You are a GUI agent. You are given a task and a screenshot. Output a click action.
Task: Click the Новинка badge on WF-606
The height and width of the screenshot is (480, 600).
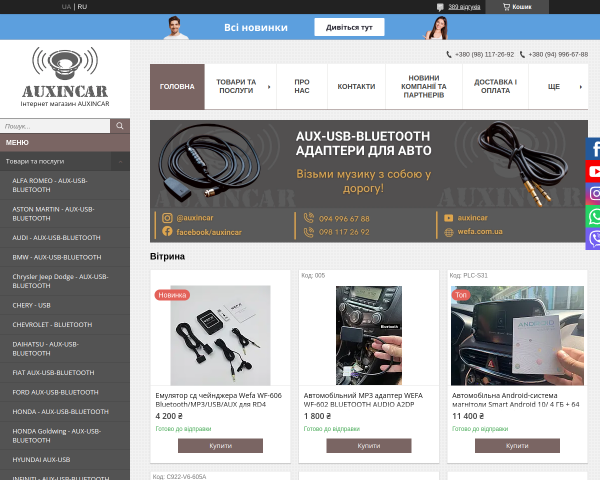(172, 295)
